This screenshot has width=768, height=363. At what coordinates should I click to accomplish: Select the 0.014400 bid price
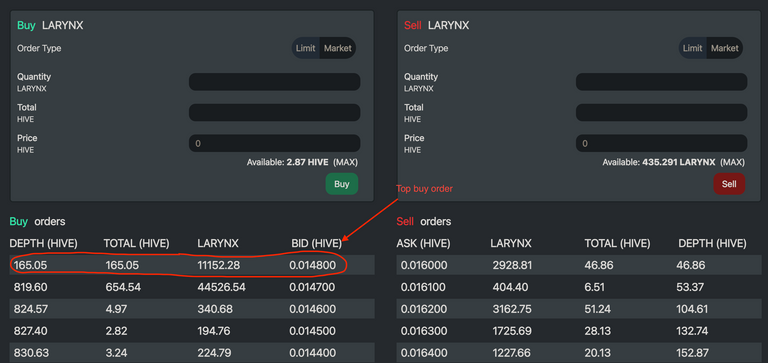click(312, 353)
